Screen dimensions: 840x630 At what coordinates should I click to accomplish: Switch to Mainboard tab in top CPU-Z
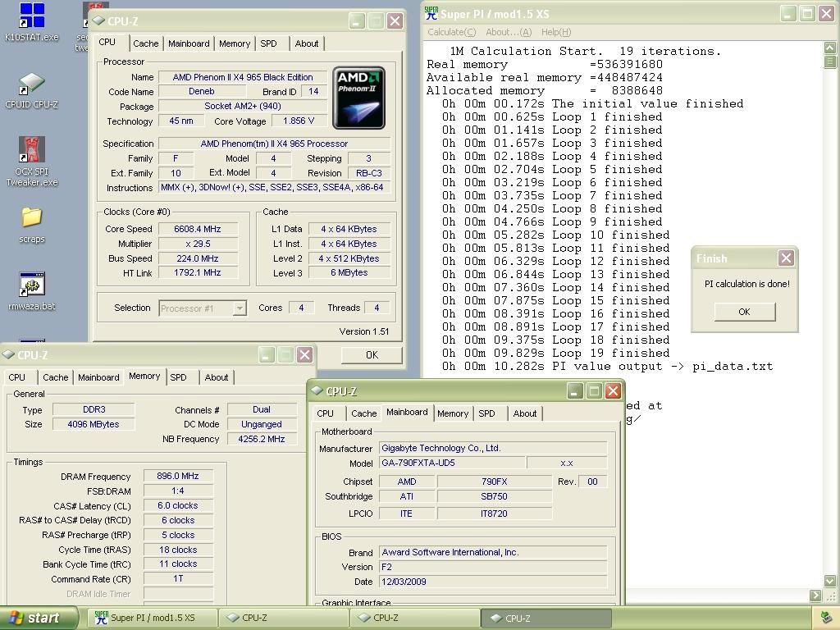coord(189,43)
